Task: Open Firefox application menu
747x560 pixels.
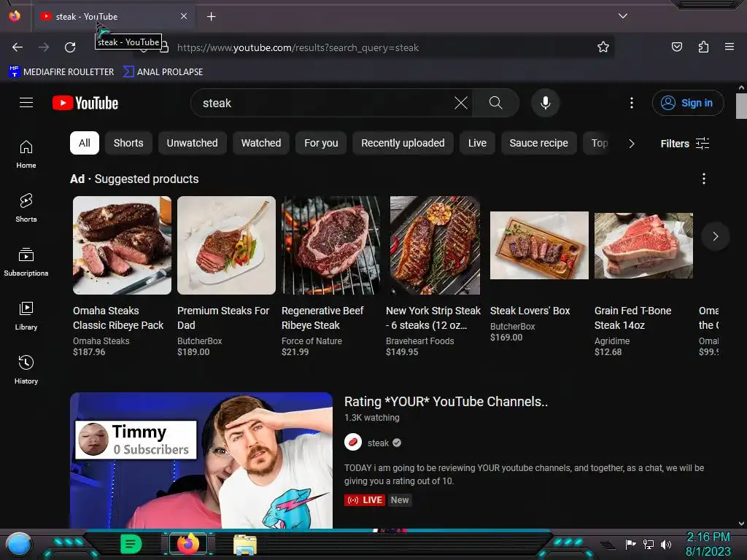Action: tap(729, 47)
